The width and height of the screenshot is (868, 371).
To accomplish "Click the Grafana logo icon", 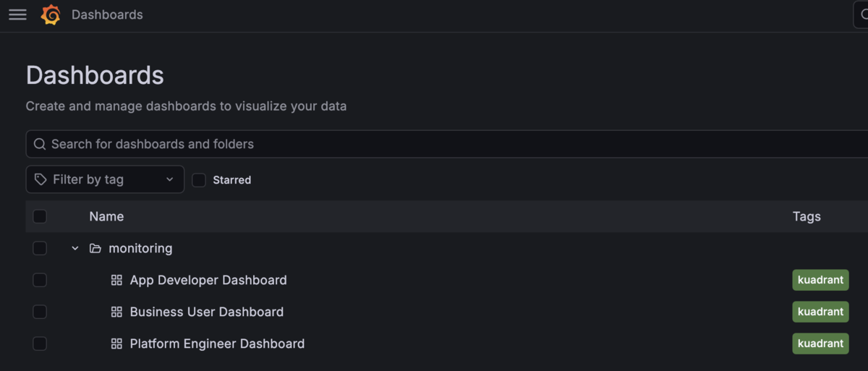I will pyautogui.click(x=51, y=14).
